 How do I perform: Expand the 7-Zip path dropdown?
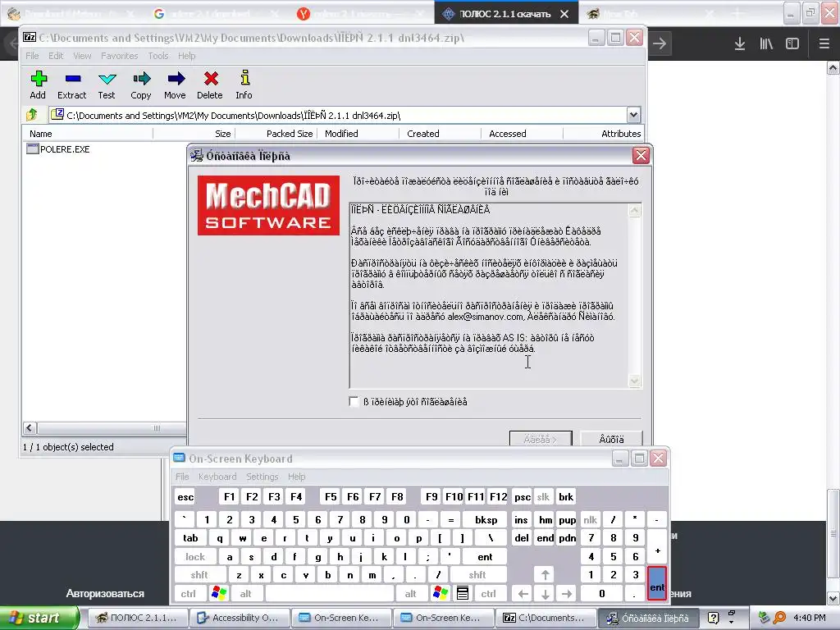(x=634, y=115)
